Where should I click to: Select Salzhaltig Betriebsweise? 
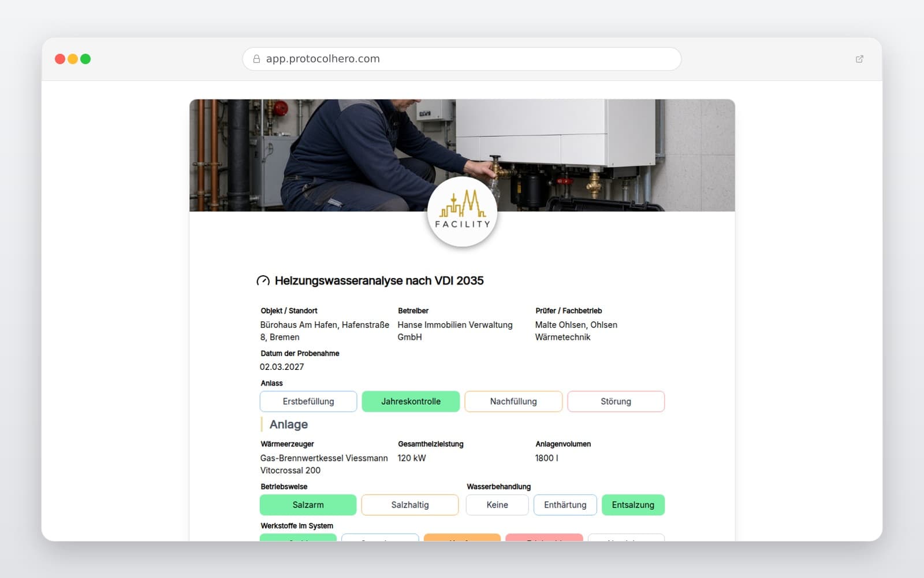coord(410,505)
